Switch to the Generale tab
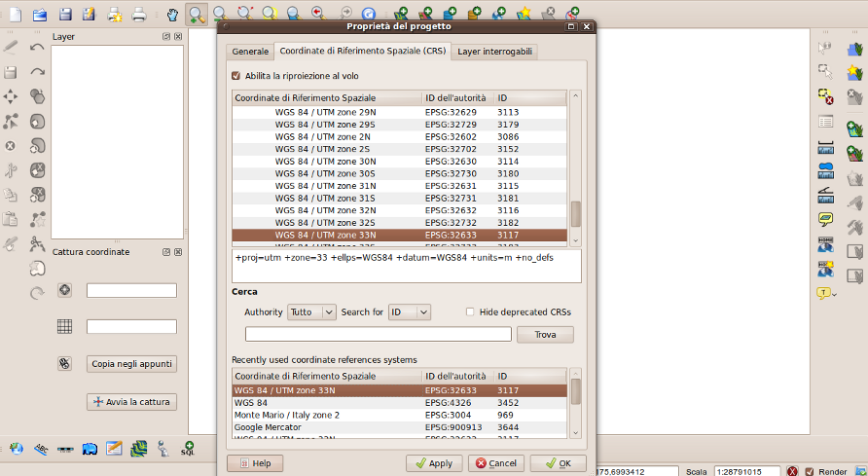The image size is (868, 476). 250,52
